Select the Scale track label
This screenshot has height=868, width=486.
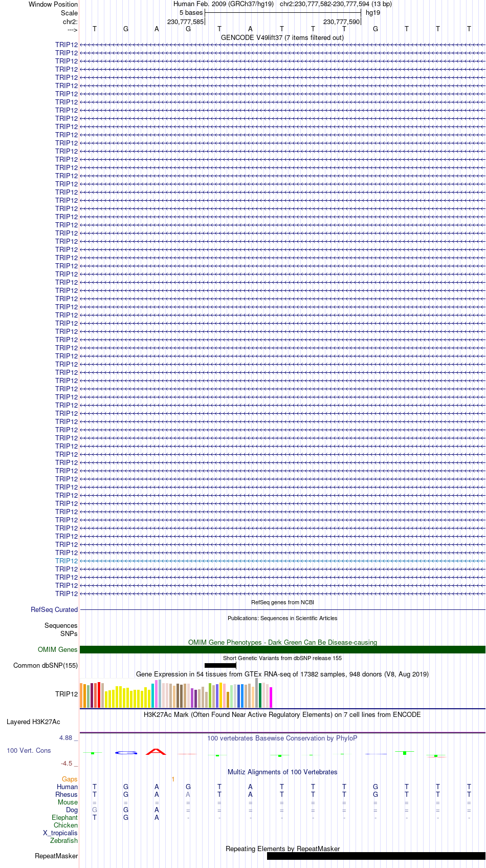pos(69,13)
